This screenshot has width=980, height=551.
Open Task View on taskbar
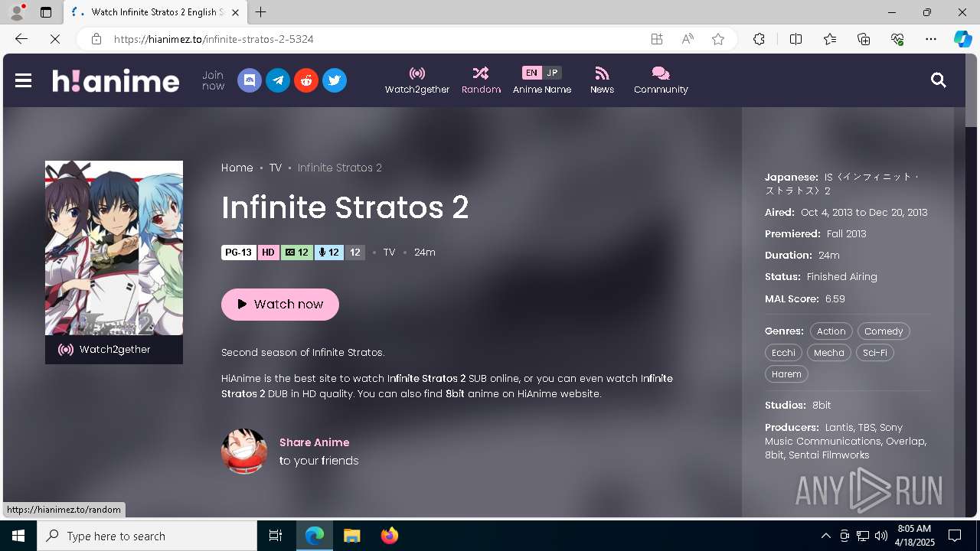coord(276,536)
